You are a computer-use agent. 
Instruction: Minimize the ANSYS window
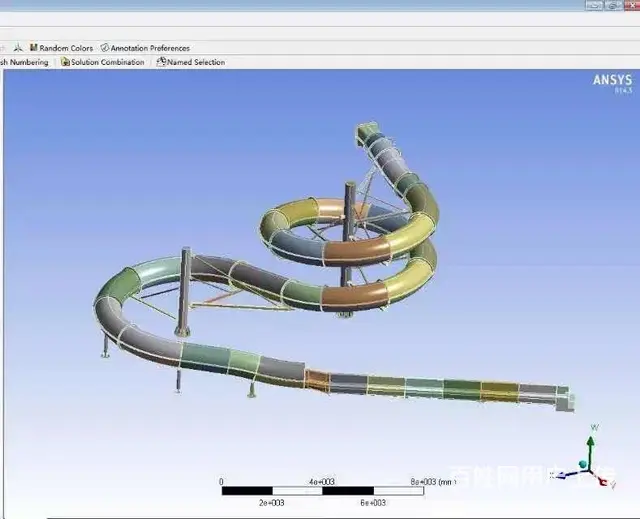(593, 5)
